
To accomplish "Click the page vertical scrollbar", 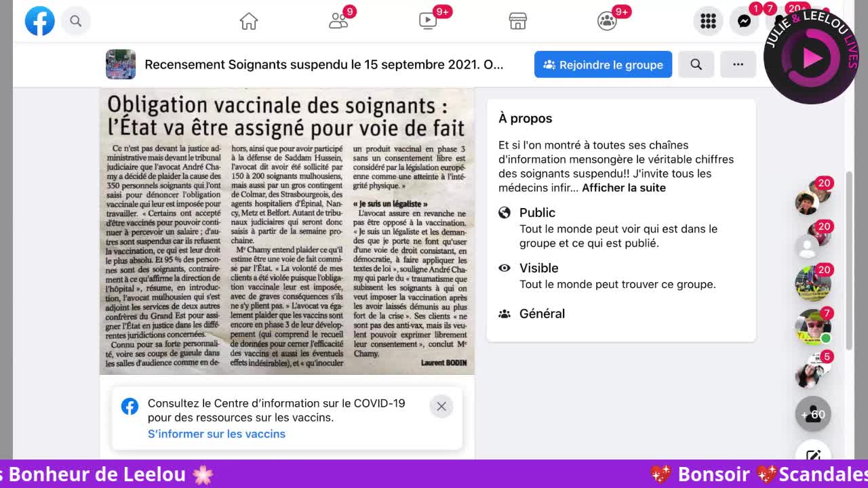I will [x=848, y=271].
